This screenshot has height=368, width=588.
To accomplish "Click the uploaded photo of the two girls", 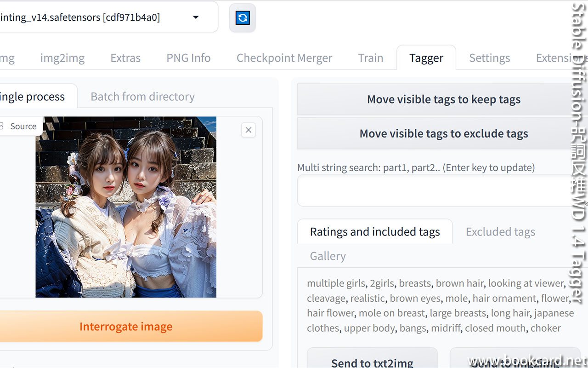I will point(125,207).
